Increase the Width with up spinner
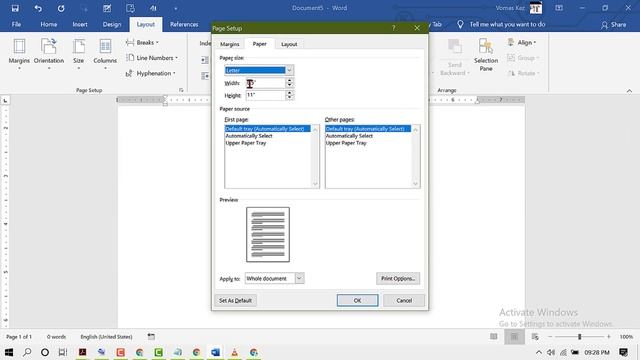Viewport: 640px width, 360px height. [289, 80]
